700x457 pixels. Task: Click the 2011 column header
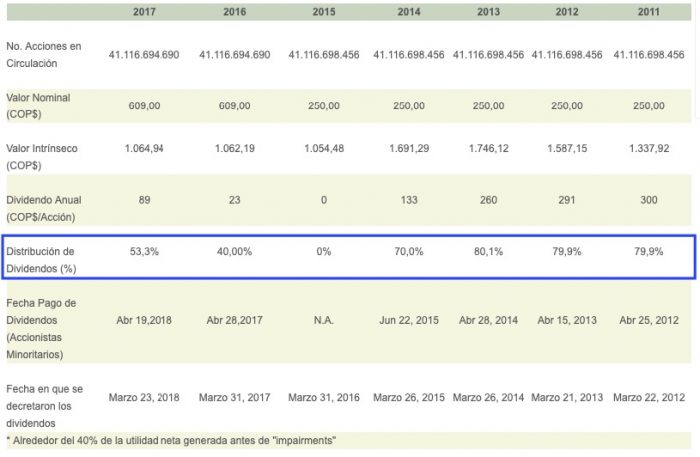tap(648, 12)
